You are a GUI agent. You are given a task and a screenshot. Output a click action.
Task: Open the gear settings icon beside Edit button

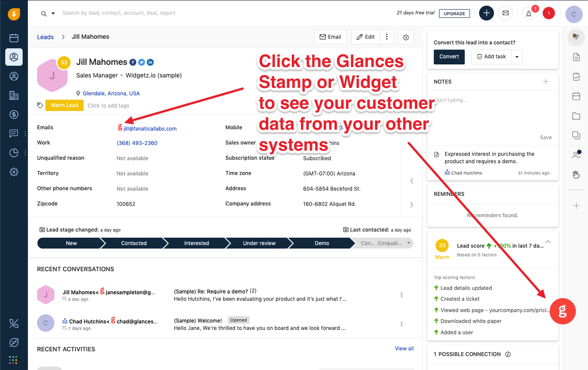pos(406,37)
